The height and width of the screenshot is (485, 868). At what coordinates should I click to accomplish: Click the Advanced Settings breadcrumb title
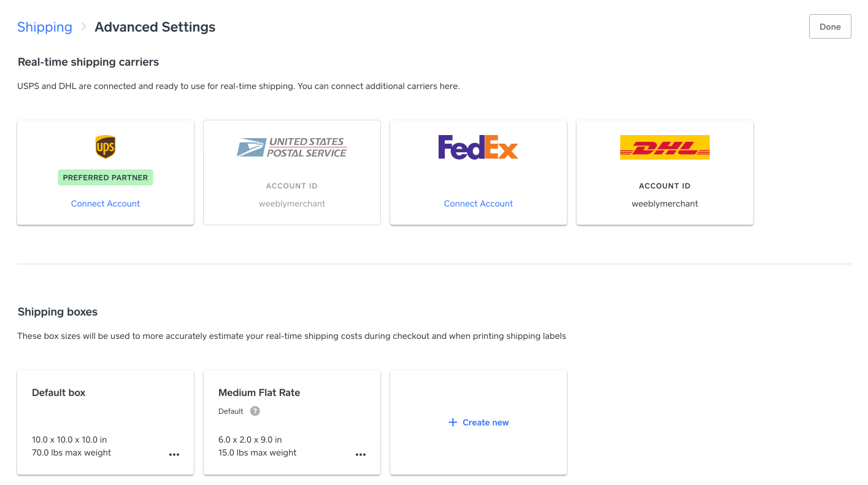click(x=155, y=27)
